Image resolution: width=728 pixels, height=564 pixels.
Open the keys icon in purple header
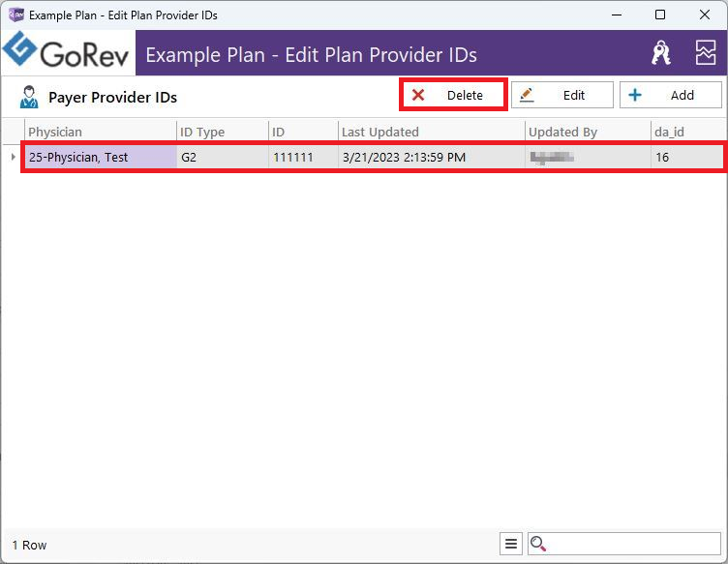(x=660, y=52)
